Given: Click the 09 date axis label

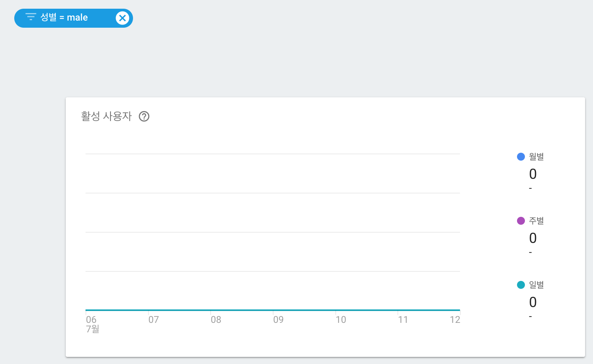Looking at the screenshot, I should (278, 320).
